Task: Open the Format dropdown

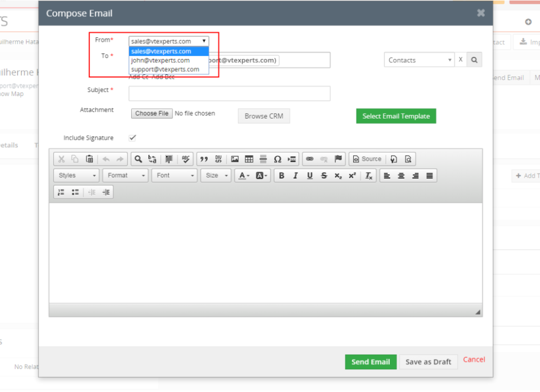Action: 126,176
